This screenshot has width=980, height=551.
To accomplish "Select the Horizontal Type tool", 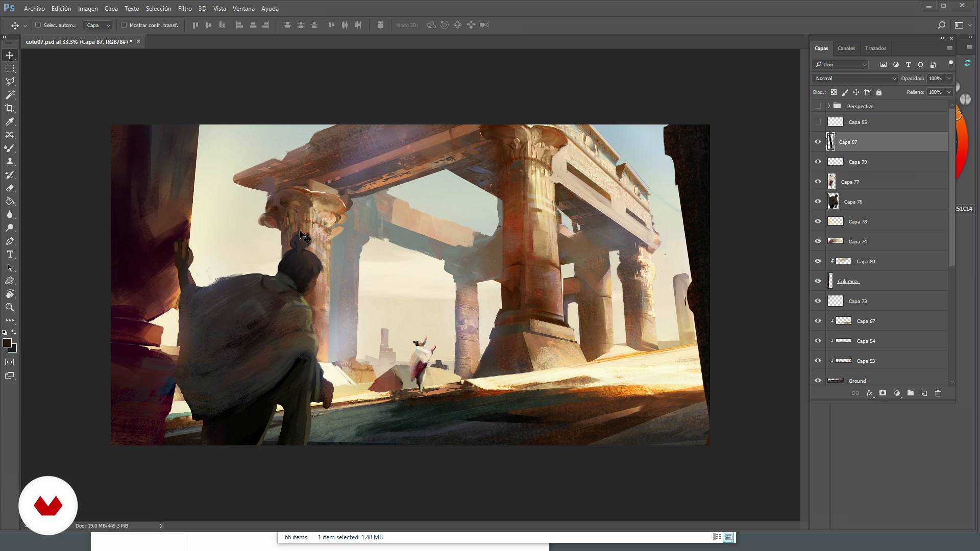I will [10, 254].
